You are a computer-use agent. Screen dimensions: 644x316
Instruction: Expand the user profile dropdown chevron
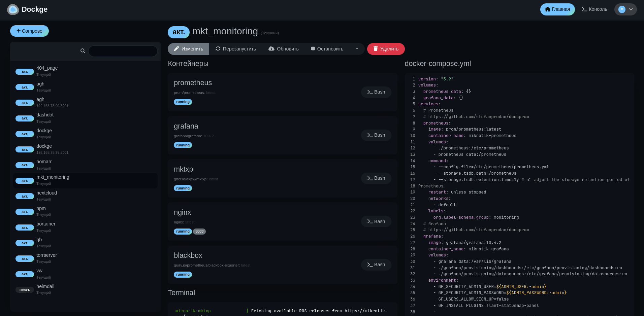[x=631, y=9]
